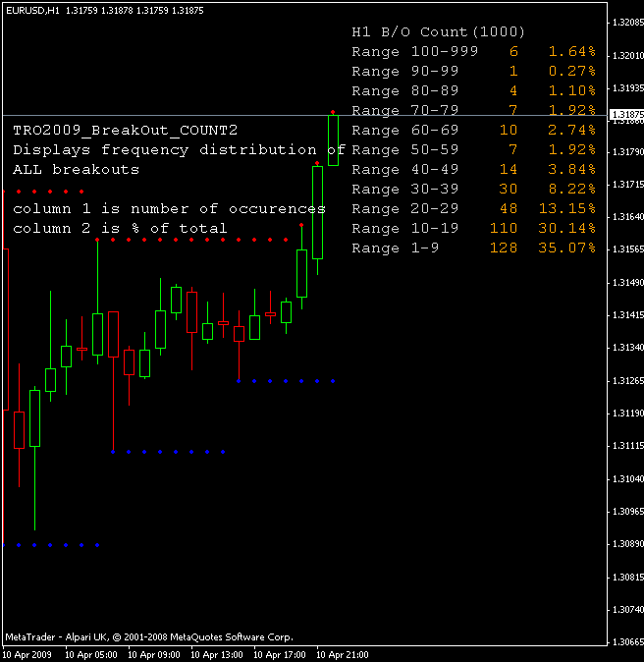Click the 13.15% percentage value
The width and height of the screenshot is (644, 662).
click(566, 208)
